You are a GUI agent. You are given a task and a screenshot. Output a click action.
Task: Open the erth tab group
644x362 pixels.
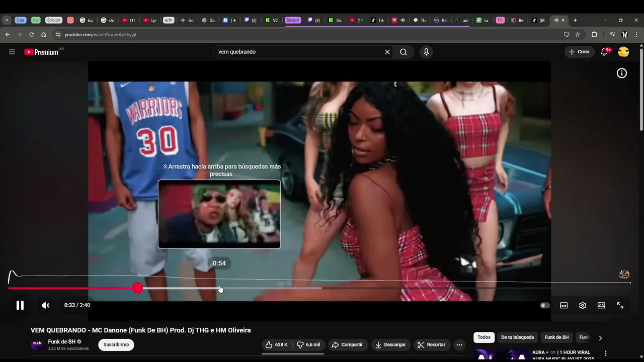click(x=169, y=20)
